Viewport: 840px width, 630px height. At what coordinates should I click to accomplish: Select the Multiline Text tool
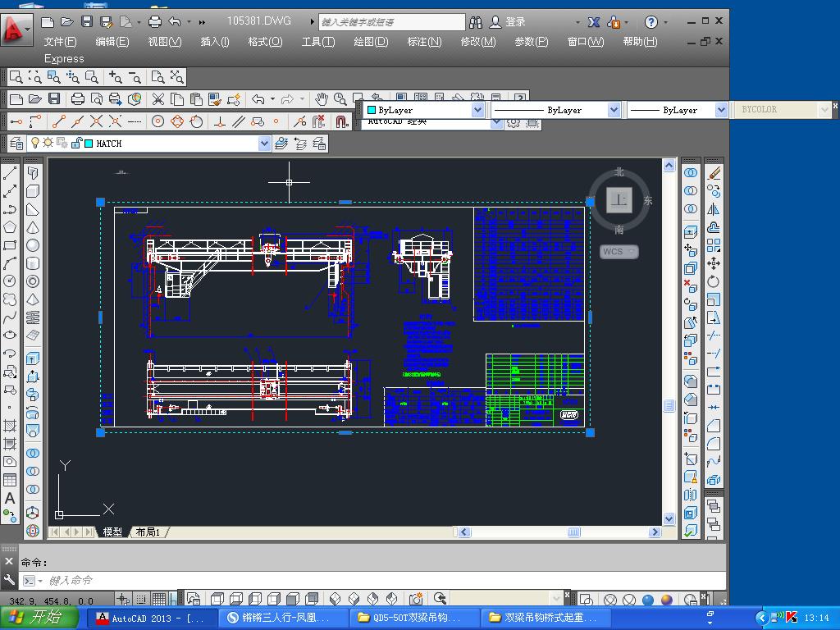coord(10,498)
